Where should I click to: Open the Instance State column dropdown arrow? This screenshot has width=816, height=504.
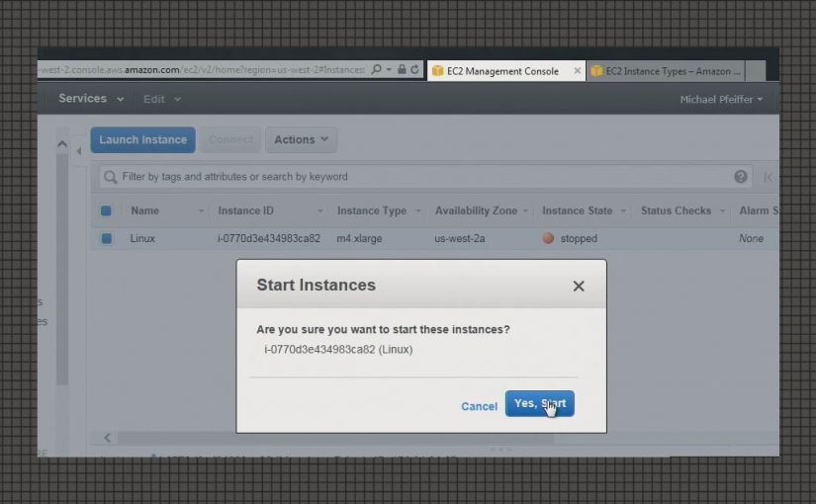pyautogui.click(x=623, y=211)
